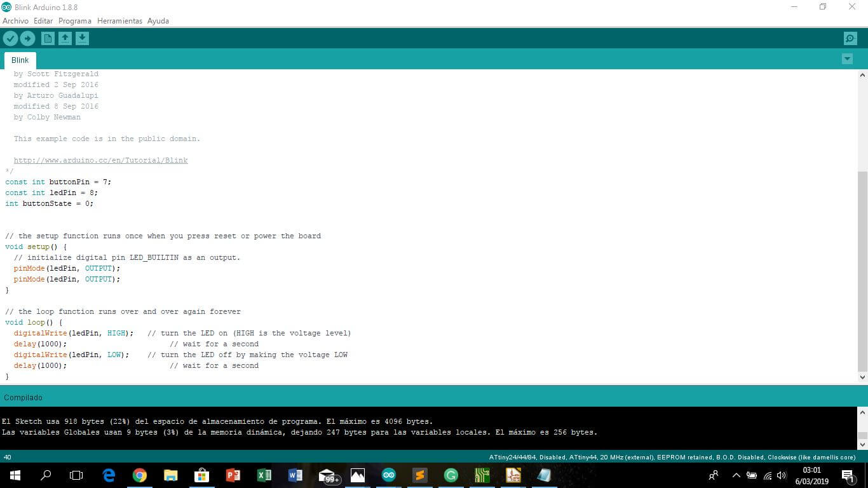The width and height of the screenshot is (868, 488).
Task: Show hidden system tray icons
Action: point(736,475)
